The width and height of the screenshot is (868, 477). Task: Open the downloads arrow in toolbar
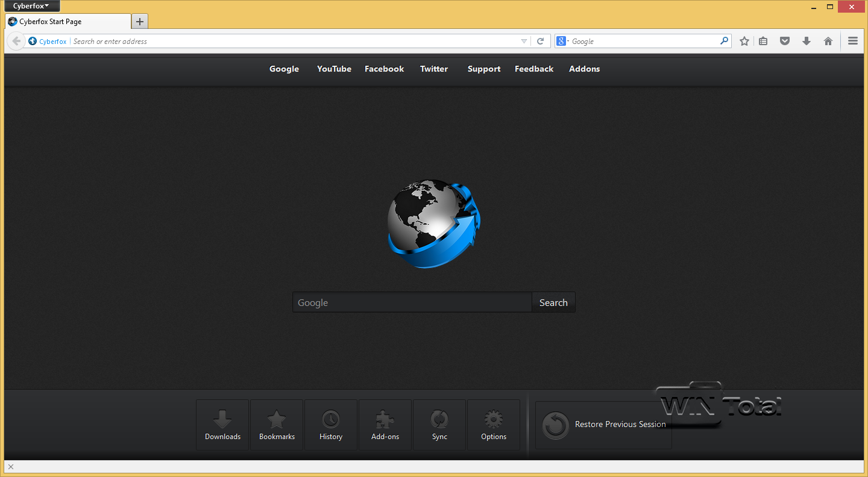[x=807, y=41]
